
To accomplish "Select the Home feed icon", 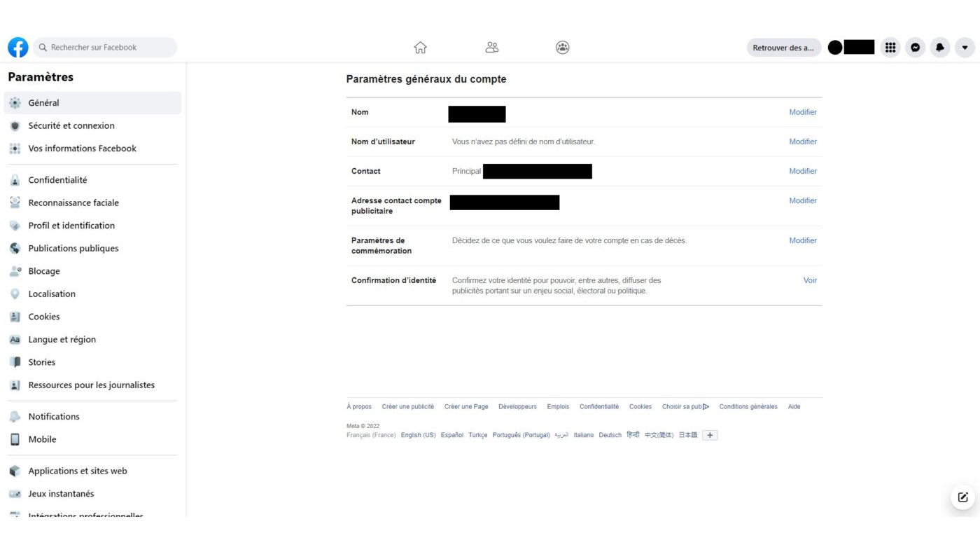I will click(x=421, y=47).
